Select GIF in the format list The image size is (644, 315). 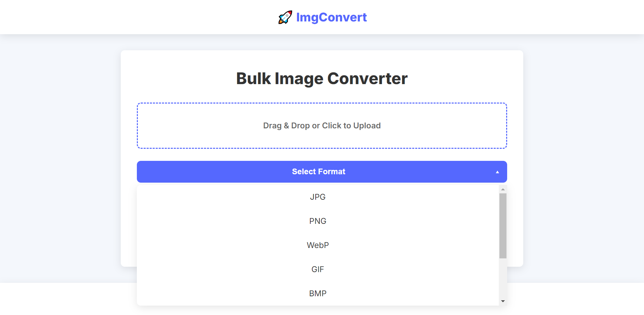[318, 269]
